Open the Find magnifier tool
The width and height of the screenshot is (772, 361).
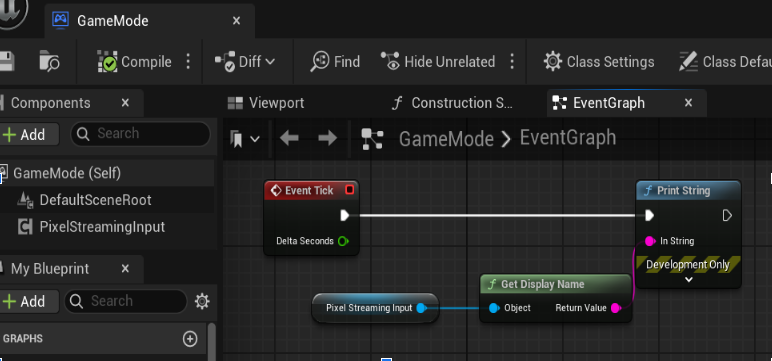[320, 62]
